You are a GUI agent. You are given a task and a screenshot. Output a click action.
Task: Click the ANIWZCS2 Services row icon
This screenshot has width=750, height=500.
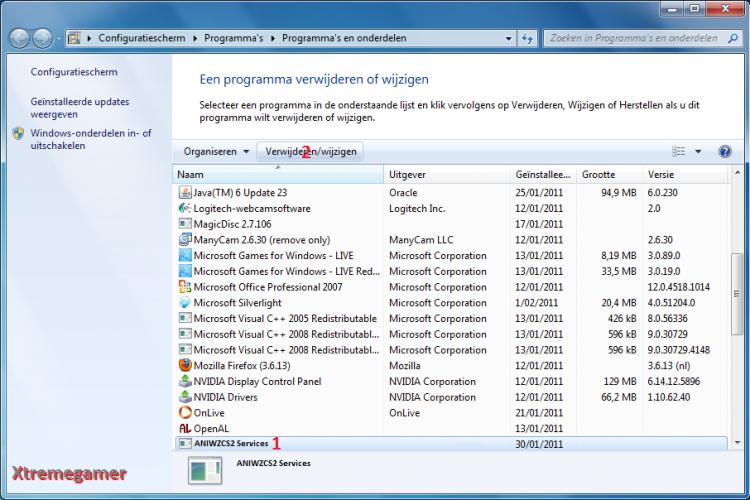(185, 444)
